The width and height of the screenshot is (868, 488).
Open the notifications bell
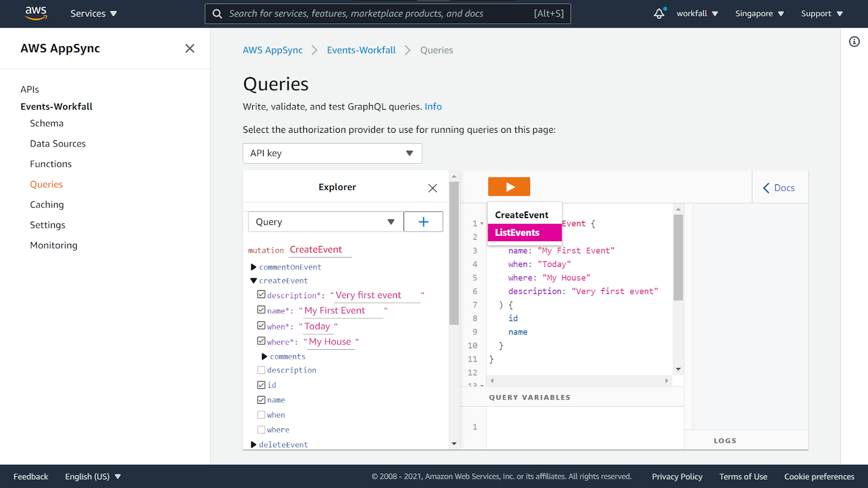click(659, 14)
